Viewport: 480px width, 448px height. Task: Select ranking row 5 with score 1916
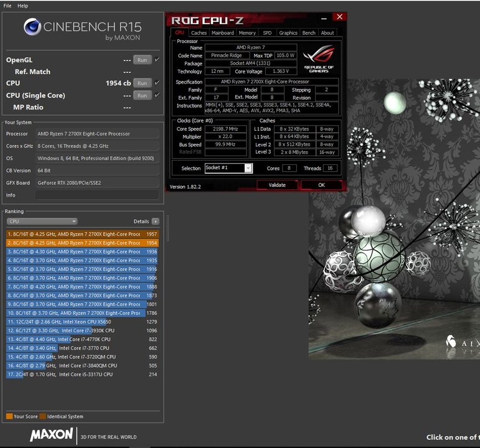(82, 269)
